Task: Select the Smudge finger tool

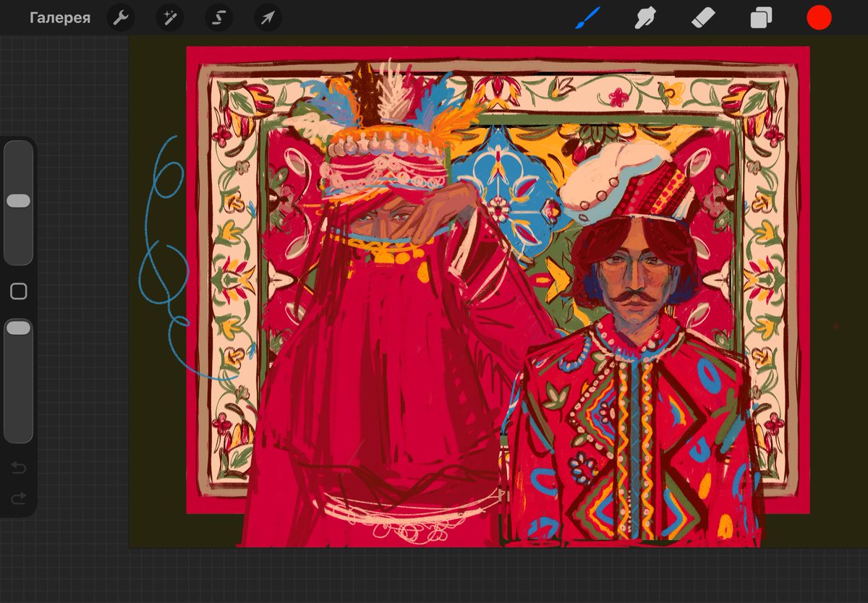Action: (644, 17)
